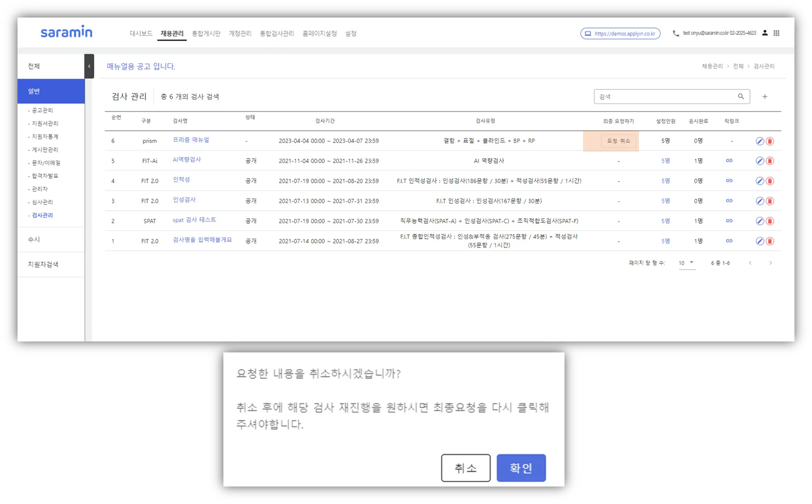Open the user account icon

coord(765,33)
